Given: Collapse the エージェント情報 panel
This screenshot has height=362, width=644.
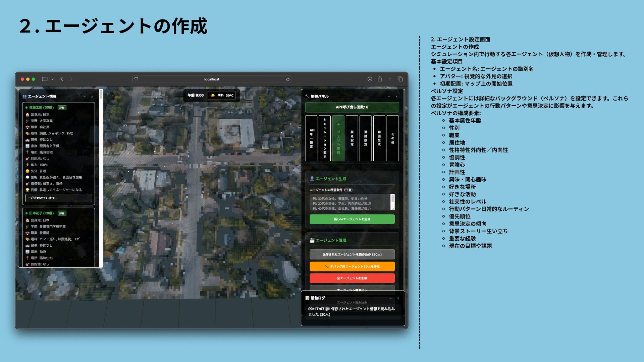Looking at the screenshot, I should pyautogui.click(x=85, y=97).
